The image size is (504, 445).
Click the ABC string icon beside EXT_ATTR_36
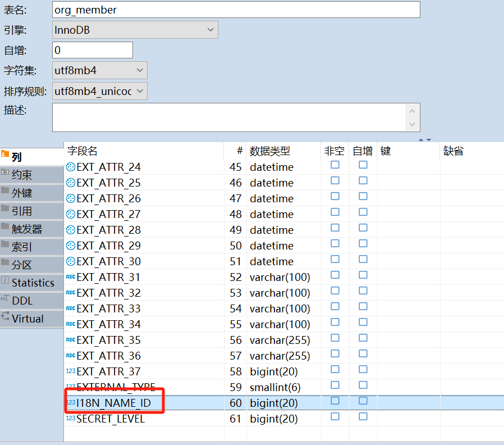pos(70,356)
